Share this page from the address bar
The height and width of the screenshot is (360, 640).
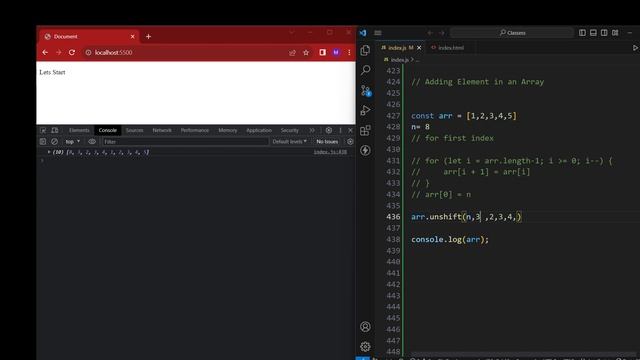point(292,53)
